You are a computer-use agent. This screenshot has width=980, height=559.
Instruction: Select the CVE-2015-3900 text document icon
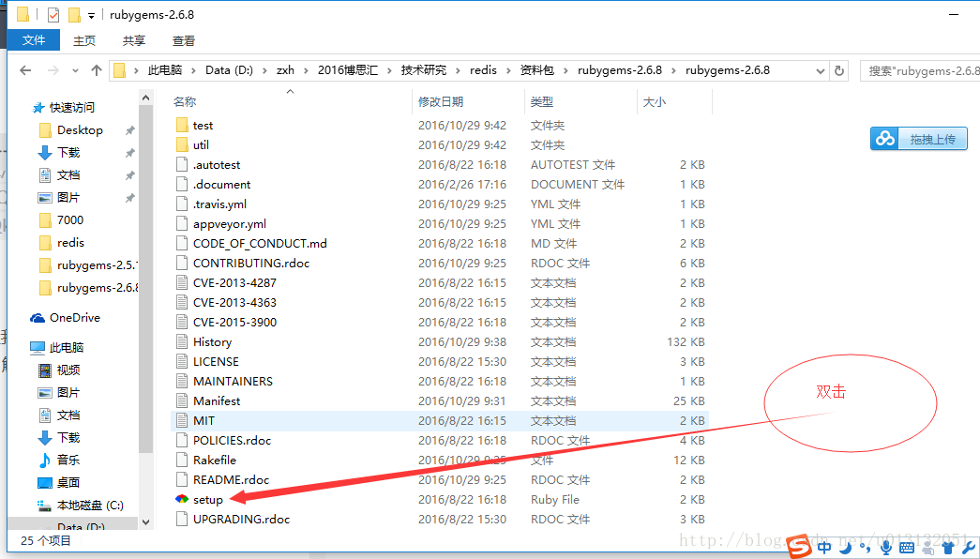182,322
